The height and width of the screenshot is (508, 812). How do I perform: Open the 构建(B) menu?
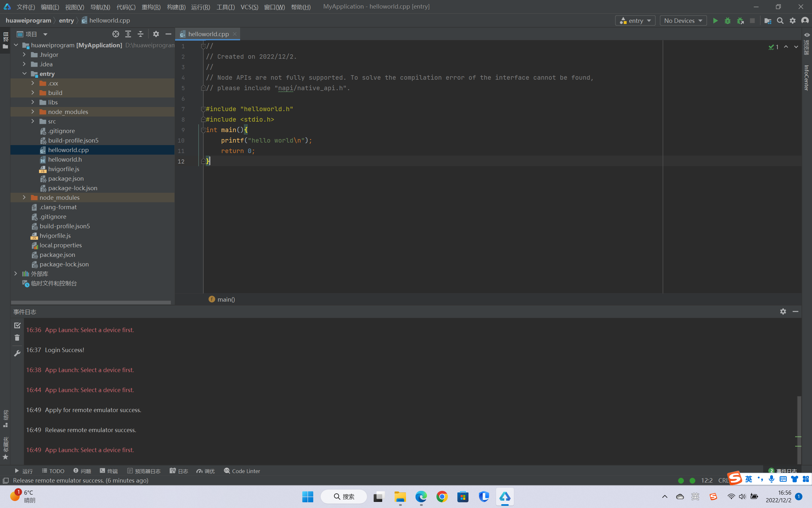coord(176,7)
